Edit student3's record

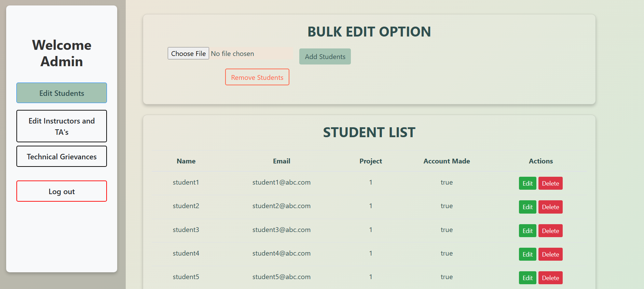tap(527, 231)
